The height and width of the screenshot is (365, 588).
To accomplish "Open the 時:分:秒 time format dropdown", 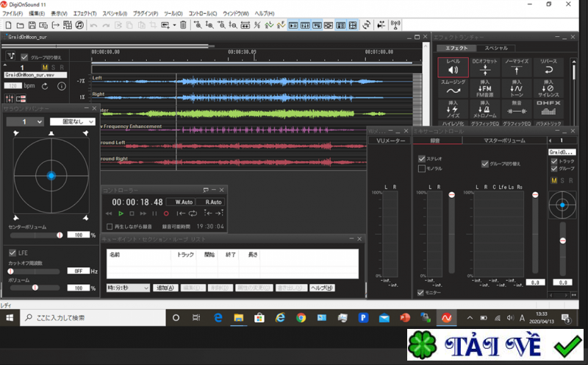I will pos(128,288).
